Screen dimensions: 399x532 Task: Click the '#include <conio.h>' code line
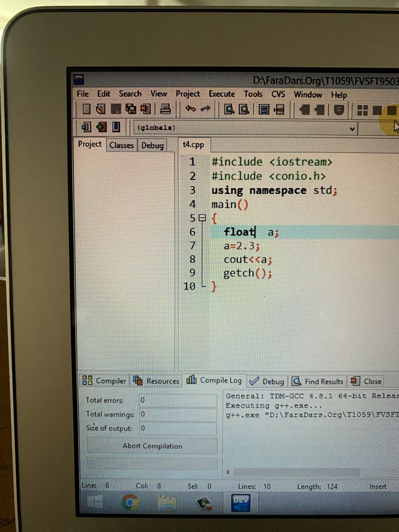[x=269, y=176]
